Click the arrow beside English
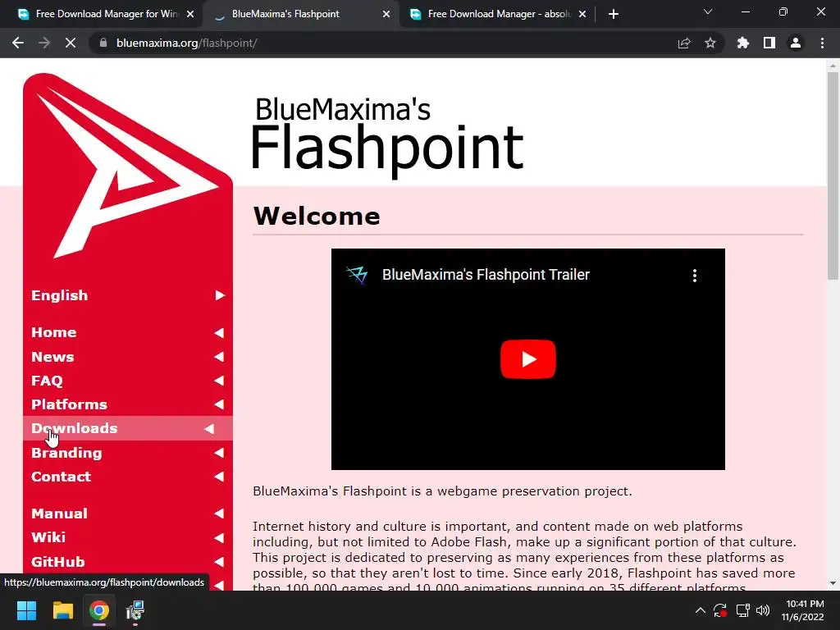840x630 pixels. [220, 295]
